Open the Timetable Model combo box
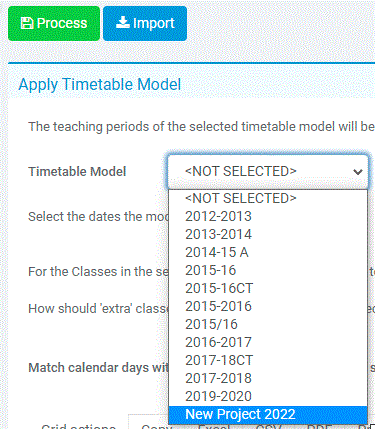The width and height of the screenshot is (375, 429). (268, 172)
